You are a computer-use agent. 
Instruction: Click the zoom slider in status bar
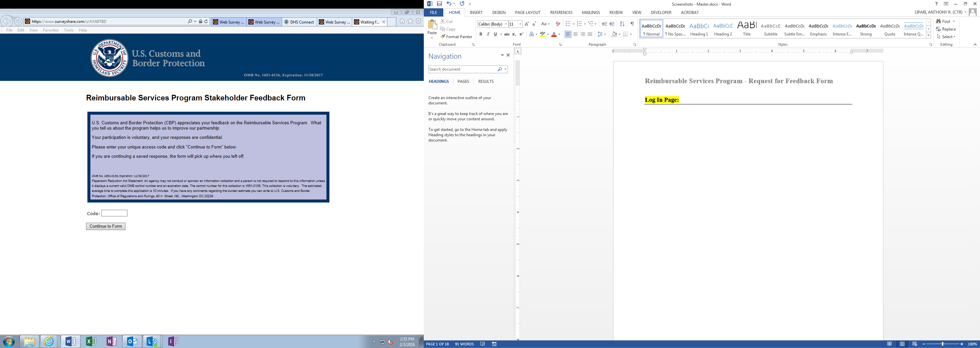(x=942, y=344)
